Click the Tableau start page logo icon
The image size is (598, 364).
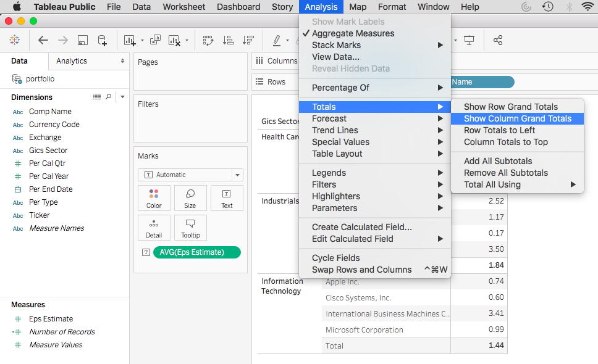pyautogui.click(x=14, y=40)
